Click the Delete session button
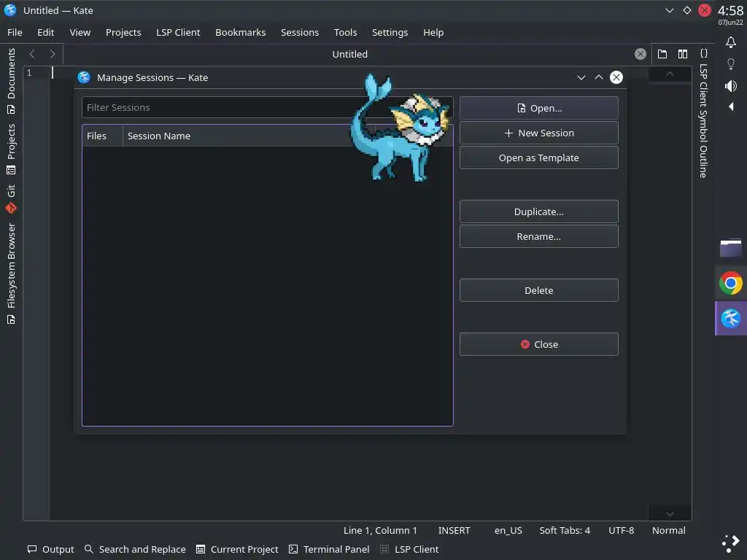 tap(539, 290)
